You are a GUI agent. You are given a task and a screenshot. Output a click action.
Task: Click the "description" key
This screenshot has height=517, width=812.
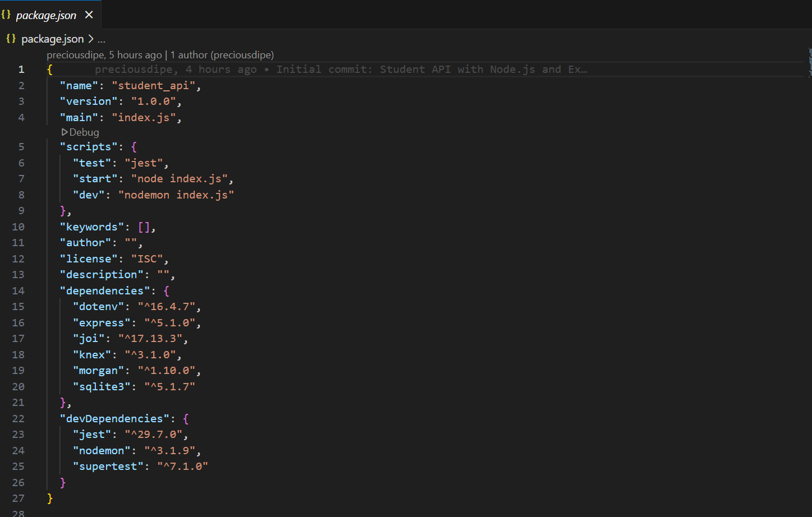point(102,275)
